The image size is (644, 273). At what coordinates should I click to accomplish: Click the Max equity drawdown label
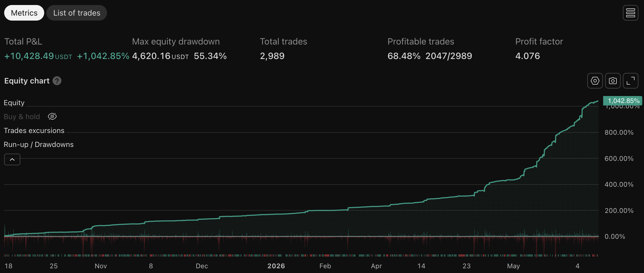pos(176,41)
